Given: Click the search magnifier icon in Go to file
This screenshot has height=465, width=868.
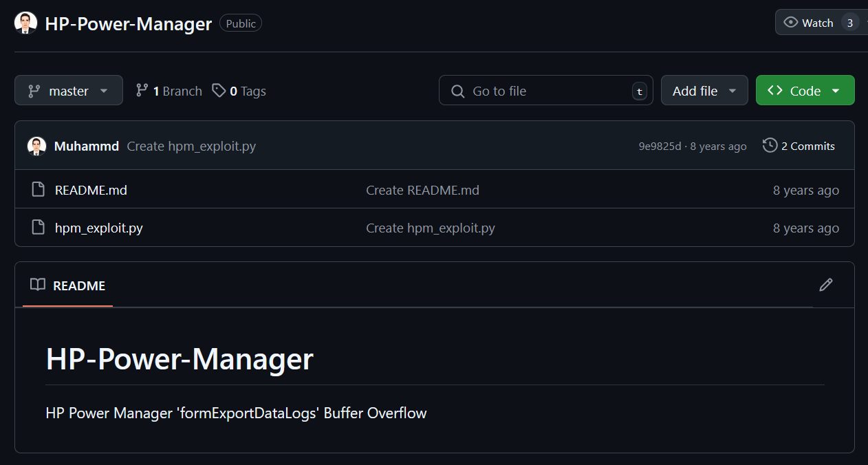Looking at the screenshot, I should click(457, 91).
